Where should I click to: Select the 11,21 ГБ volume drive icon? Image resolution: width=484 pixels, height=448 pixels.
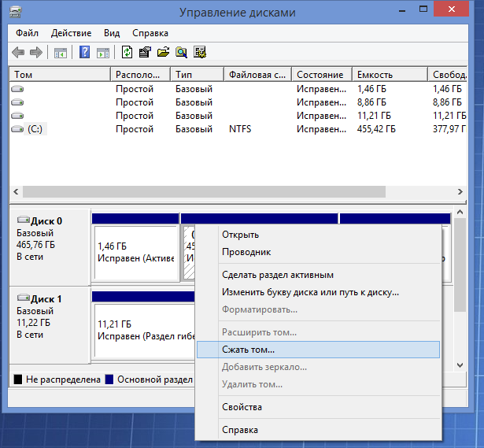pyautogui.click(x=17, y=116)
